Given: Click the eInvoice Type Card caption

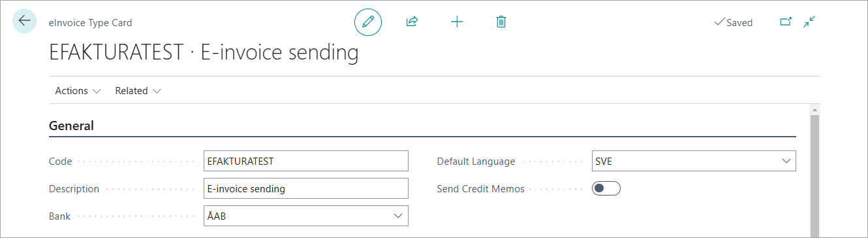Looking at the screenshot, I should [x=91, y=23].
